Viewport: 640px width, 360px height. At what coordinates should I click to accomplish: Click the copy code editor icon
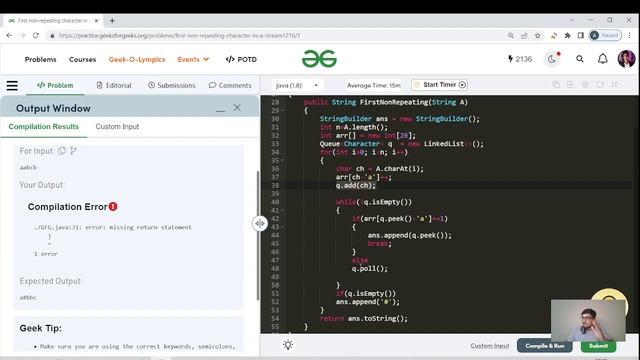tap(556, 84)
